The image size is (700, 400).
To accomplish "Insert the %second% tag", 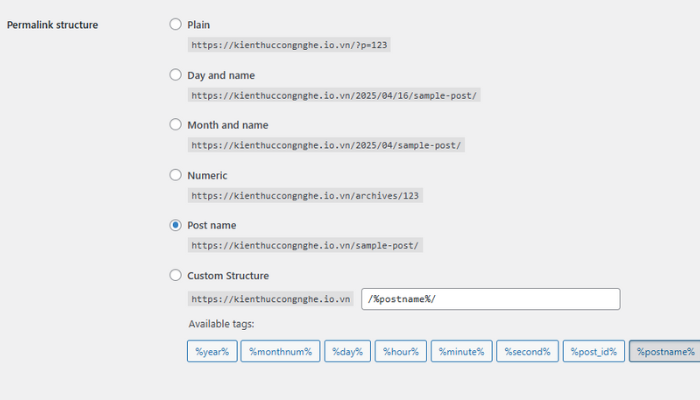I will tap(526, 351).
